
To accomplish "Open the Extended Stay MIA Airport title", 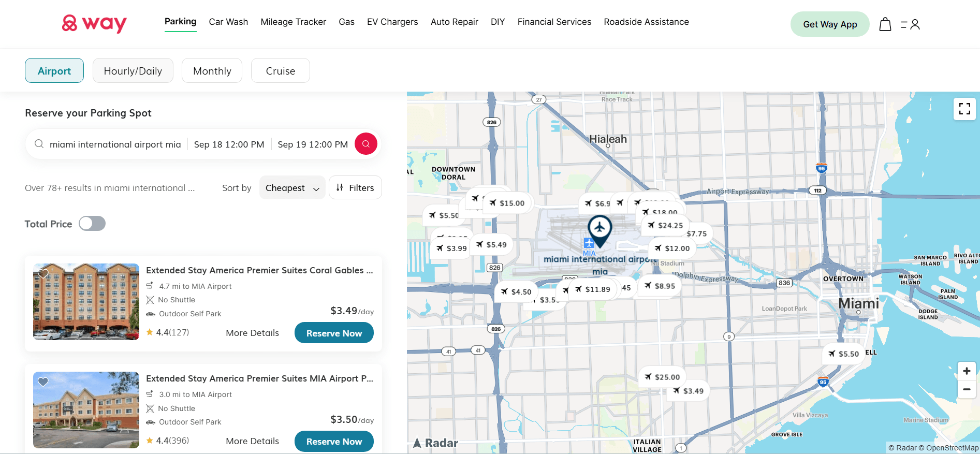I will pos(259,378).
